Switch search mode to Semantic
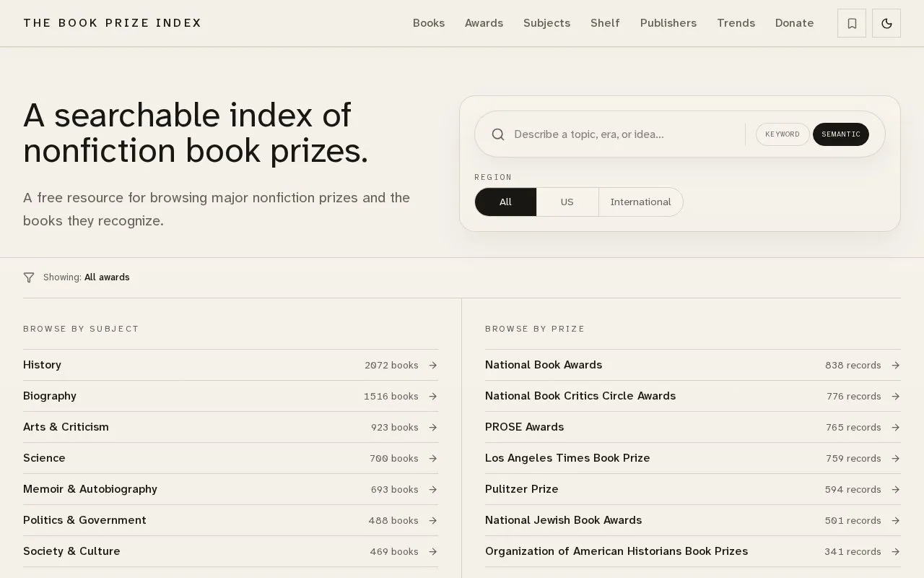The width and height of the screenshot is (924, 578). pos(841,134)
